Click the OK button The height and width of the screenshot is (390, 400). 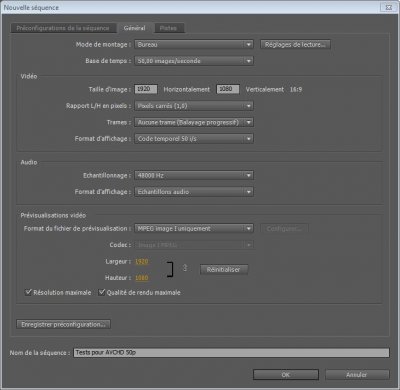click(x=286, y=375)
